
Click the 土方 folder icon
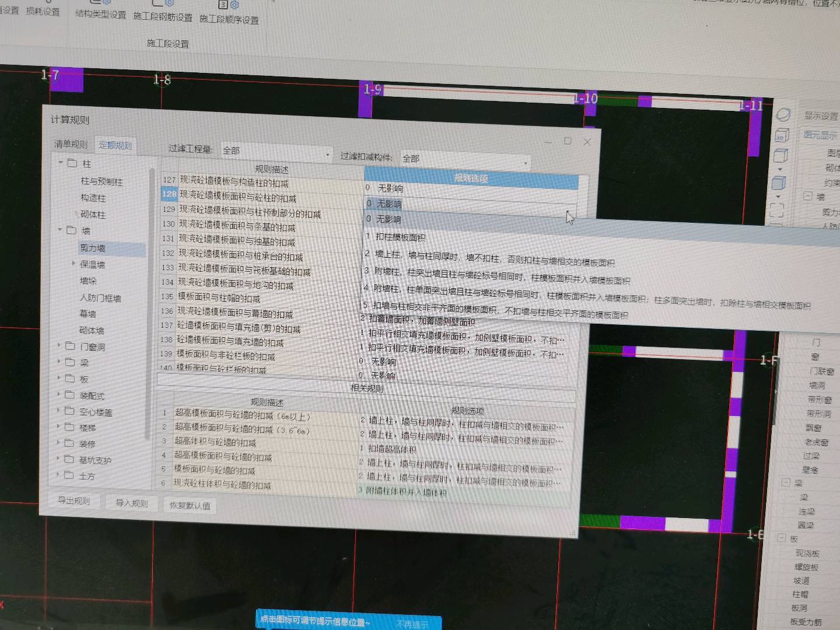68,475
